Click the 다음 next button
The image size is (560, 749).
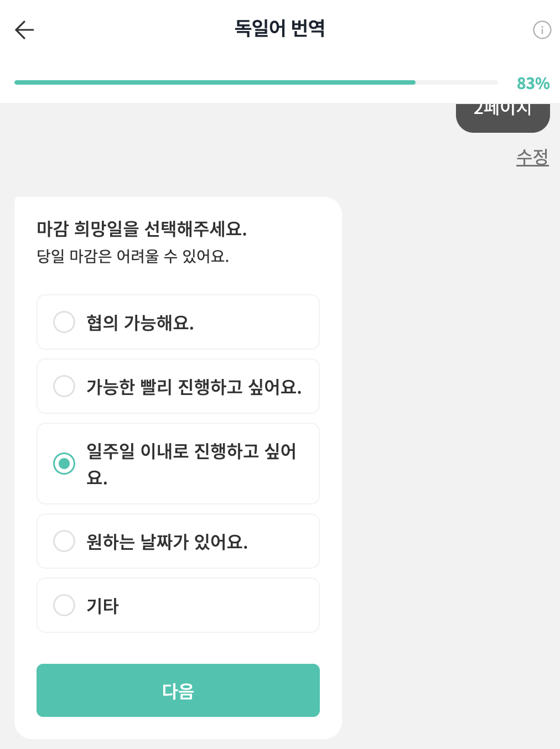tap(178, 690)
